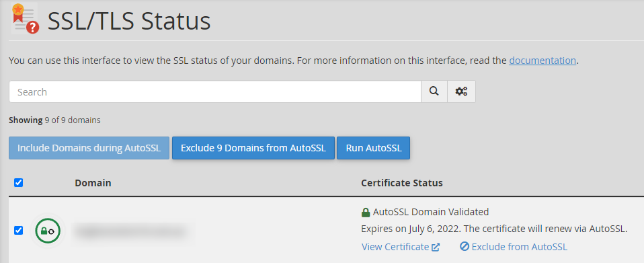Click Exclude 9 Domains from AutoSSL
This screenshot has width=644, height=263.
tap(253, 148)
